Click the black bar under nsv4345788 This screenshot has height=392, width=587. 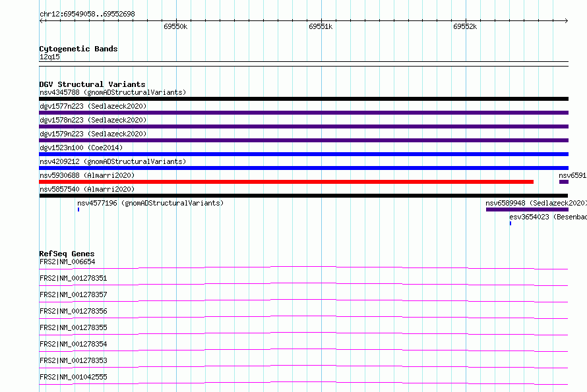click(303, 99)
